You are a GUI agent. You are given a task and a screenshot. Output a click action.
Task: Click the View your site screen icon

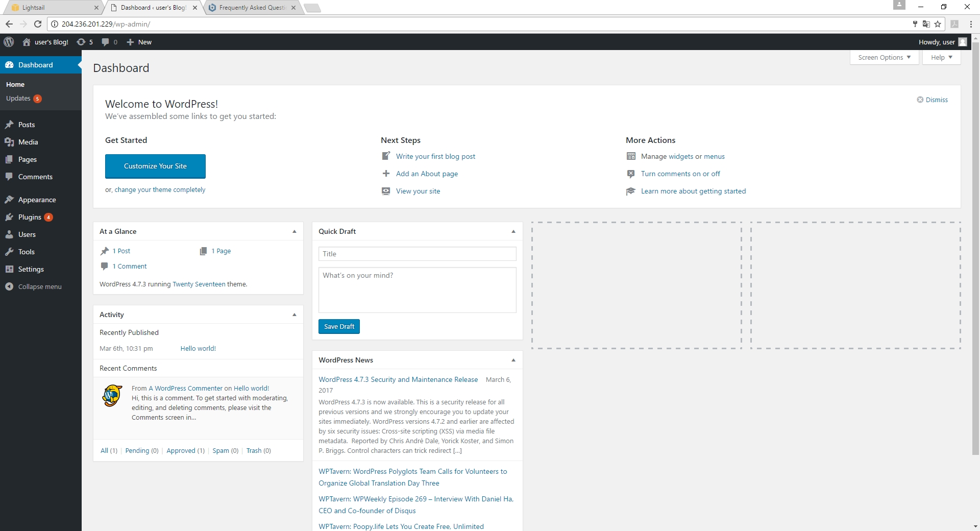[x=386, y=191]
